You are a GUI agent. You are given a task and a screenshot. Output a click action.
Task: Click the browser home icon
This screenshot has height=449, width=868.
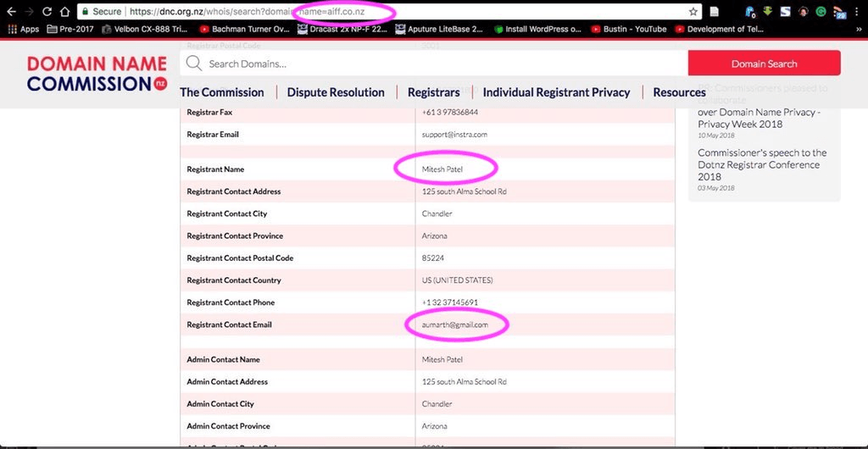pyautogui.click(x=64, y=12)
